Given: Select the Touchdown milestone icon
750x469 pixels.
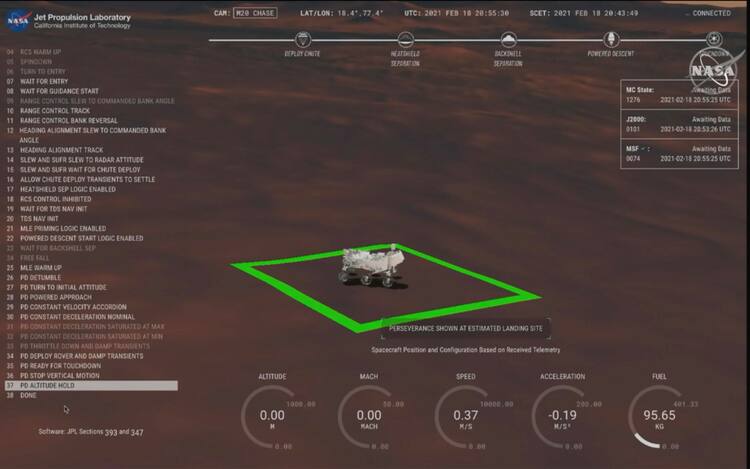Looking at the screenshot, I should (714, 39).
